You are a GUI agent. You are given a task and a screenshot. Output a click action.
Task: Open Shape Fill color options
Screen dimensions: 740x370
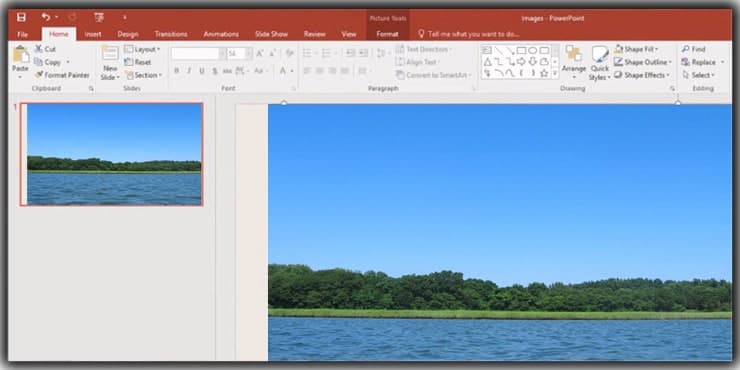(637, 49)
